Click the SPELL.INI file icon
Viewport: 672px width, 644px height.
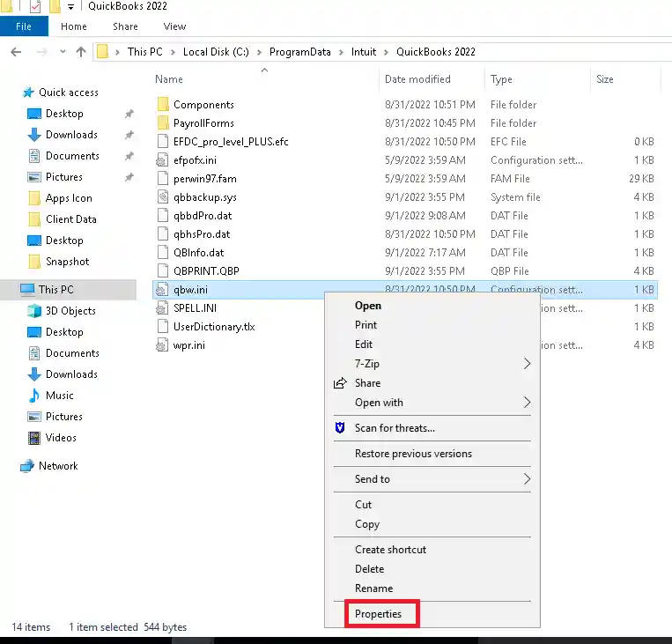coord(161,307)
